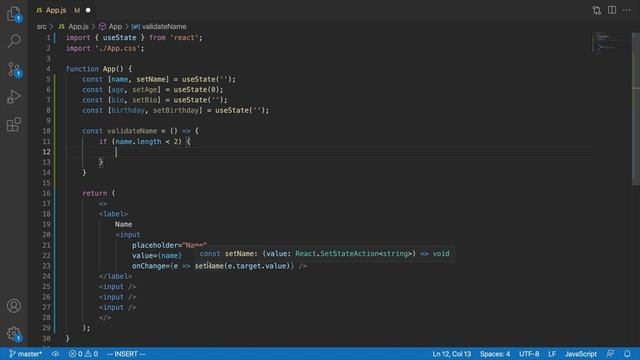Open the Source Control view
This screenshot has height=360, width=640.
[x=14, y=69]
